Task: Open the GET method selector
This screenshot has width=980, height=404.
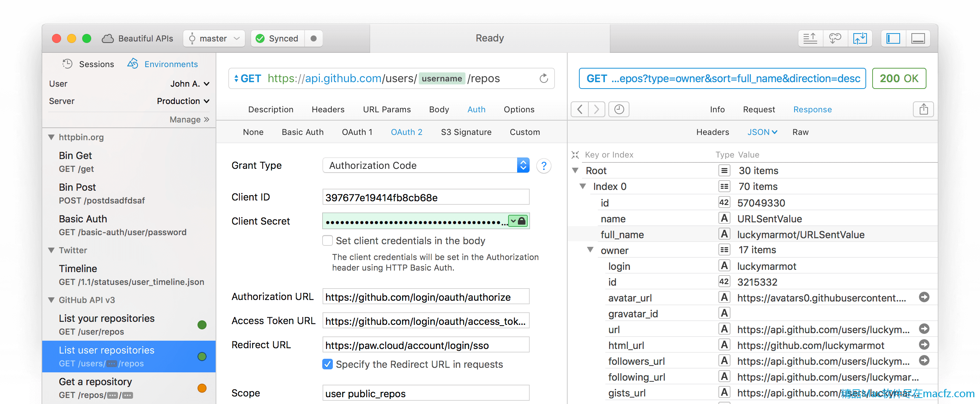Action: coord(247,79)
